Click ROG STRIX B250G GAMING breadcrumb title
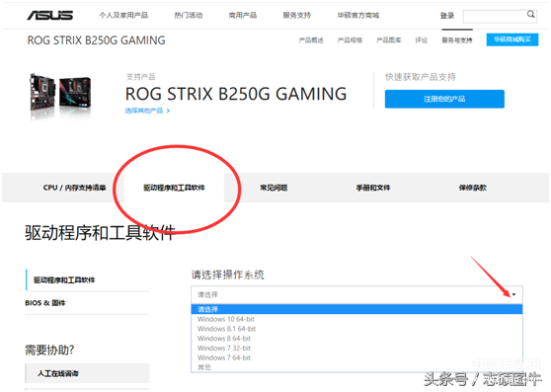The height and width of the screenshot is (392, 551). click(x=97, y=40)
